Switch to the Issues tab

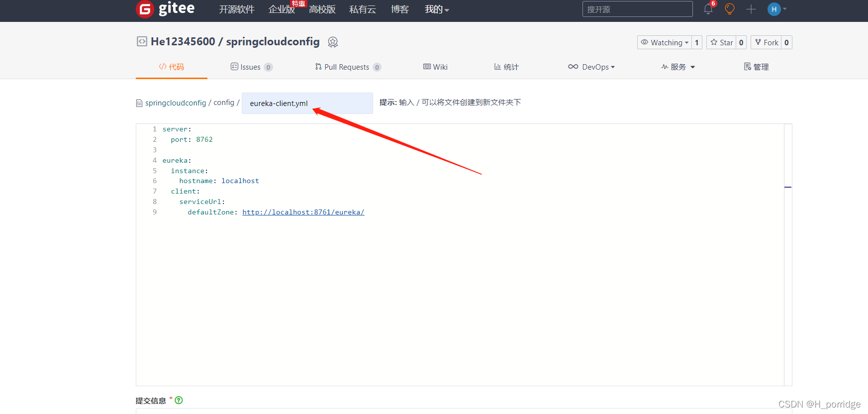[252, 67]
